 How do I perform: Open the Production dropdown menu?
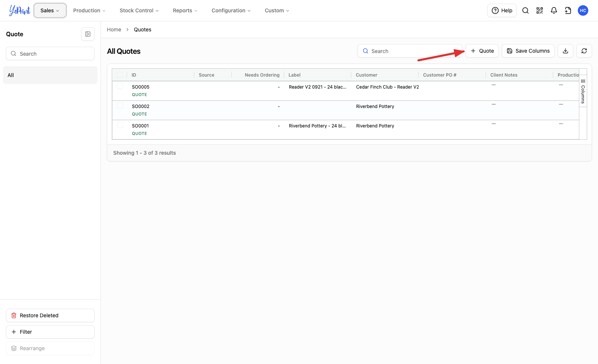(x=89, y=10)
